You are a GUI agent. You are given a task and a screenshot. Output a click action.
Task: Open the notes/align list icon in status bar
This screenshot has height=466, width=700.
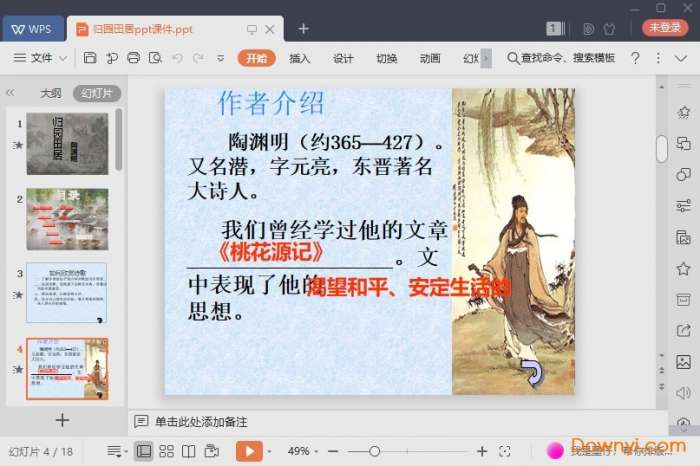[x=117, y=451]
